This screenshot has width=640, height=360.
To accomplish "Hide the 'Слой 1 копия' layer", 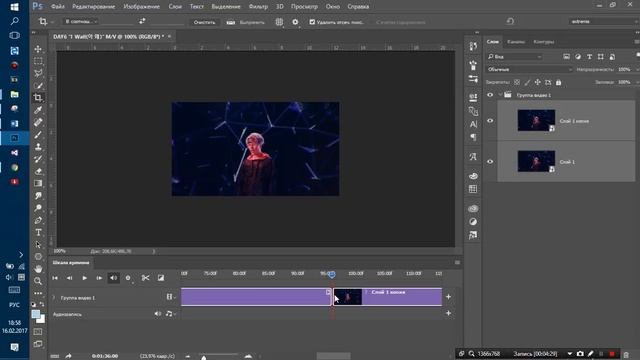I will (490, 121).
